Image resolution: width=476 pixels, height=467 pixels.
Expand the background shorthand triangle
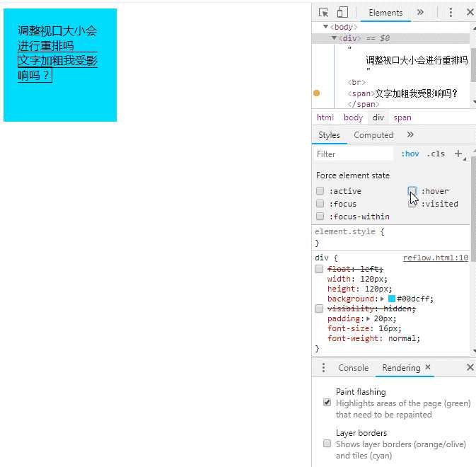tap(382, 299)
